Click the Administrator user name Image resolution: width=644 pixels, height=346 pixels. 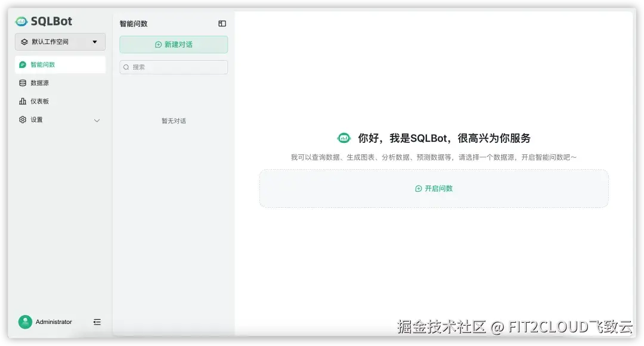(54, 322)
